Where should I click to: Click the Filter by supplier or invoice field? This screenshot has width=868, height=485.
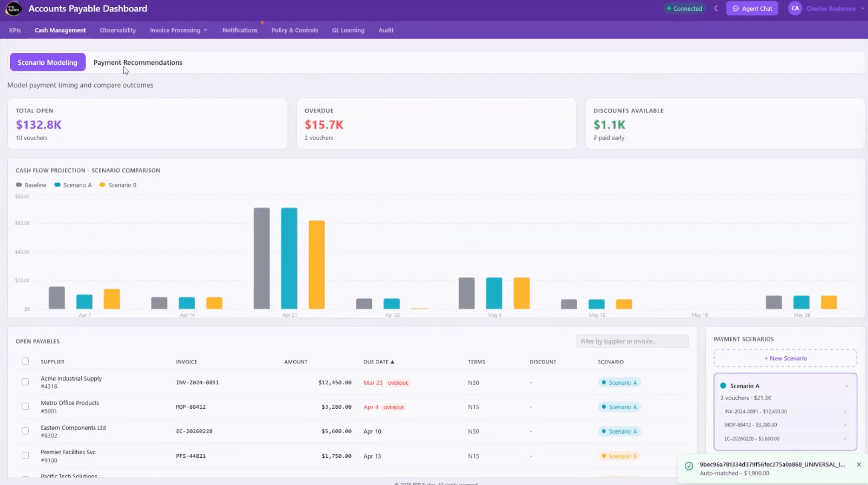(x=632, y=341)
